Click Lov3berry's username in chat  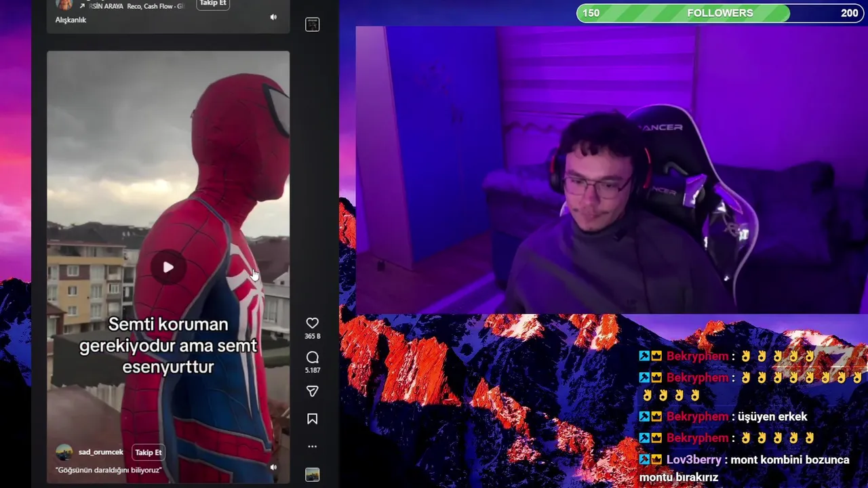(694, 460)
